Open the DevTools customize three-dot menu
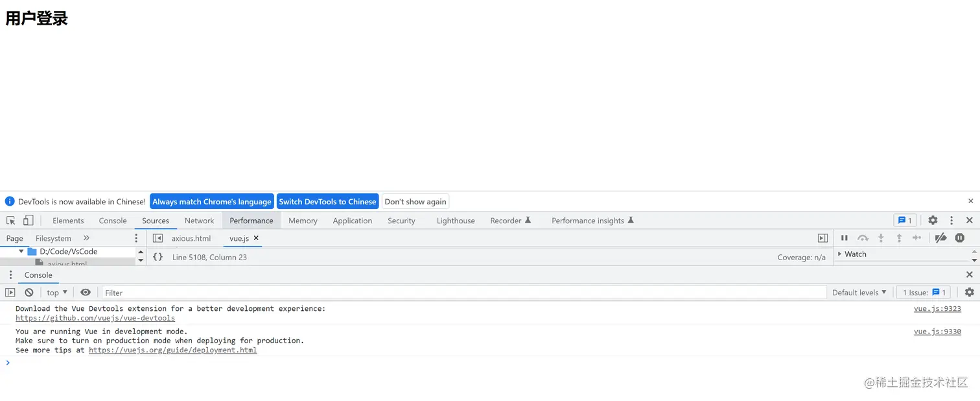980x401 pixels. [951, 221]
